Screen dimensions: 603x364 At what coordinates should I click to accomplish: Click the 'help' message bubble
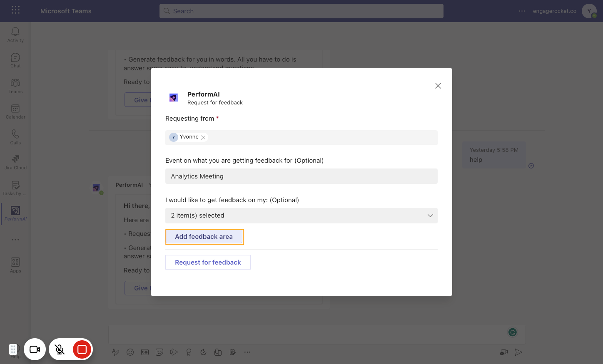tap(494, 155)
